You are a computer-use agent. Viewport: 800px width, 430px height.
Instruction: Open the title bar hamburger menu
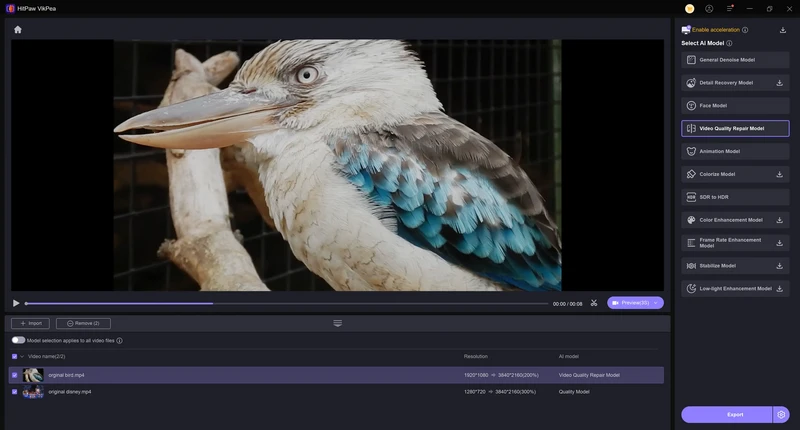(x=730, y=8)
